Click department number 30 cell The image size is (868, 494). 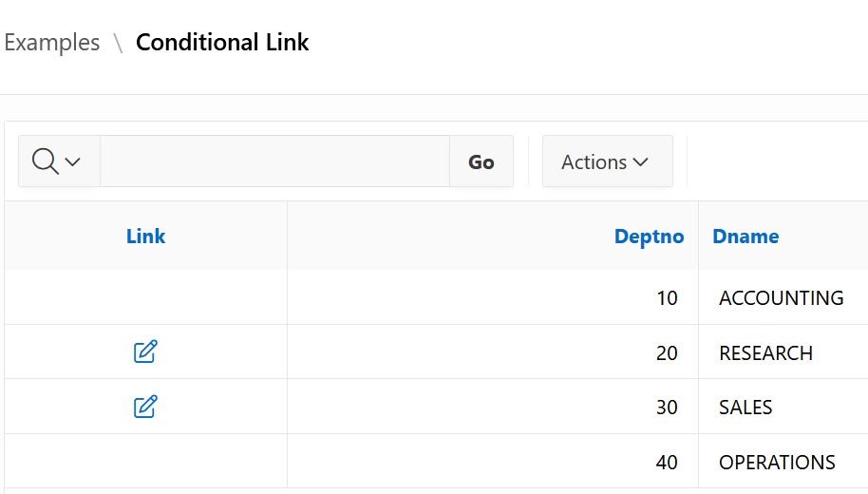click(667, 408)
